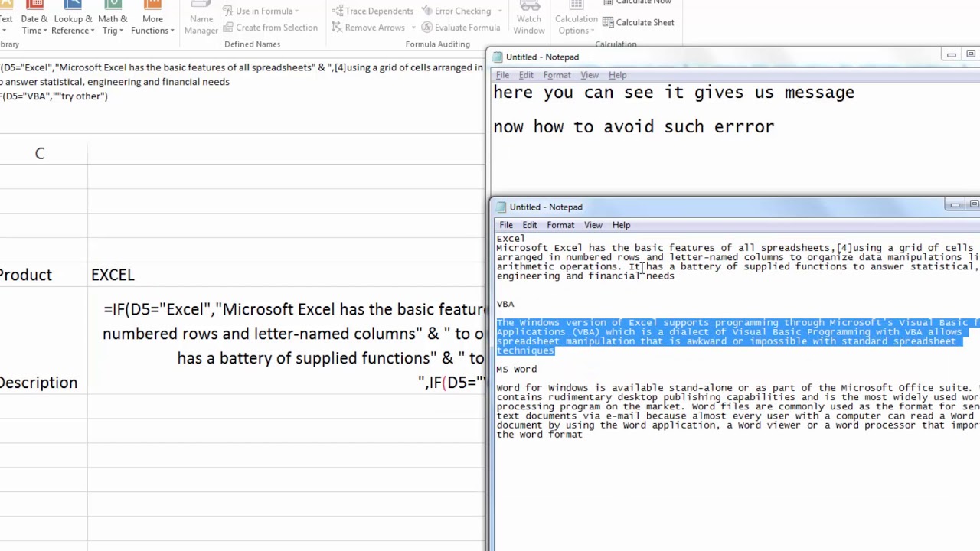980x551 pixels.
Task: Minimize the upper Notepad window
Action: coord(951,54)
